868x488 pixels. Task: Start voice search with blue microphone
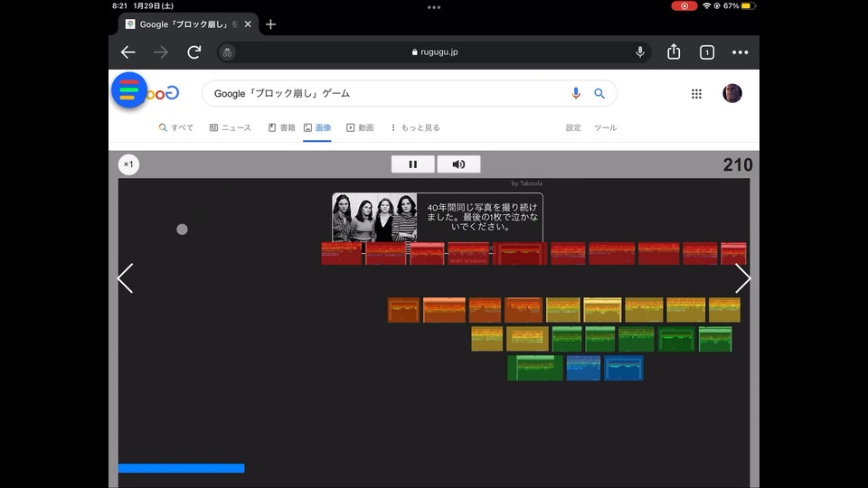576,93
